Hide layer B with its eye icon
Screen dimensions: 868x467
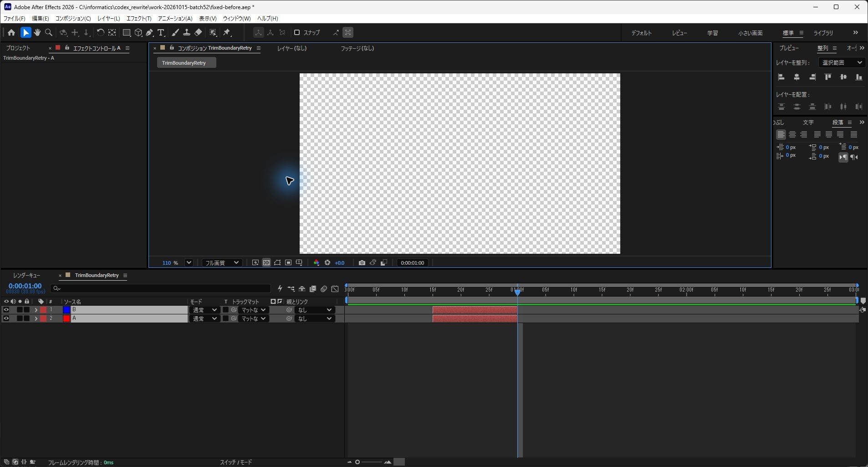6,310
